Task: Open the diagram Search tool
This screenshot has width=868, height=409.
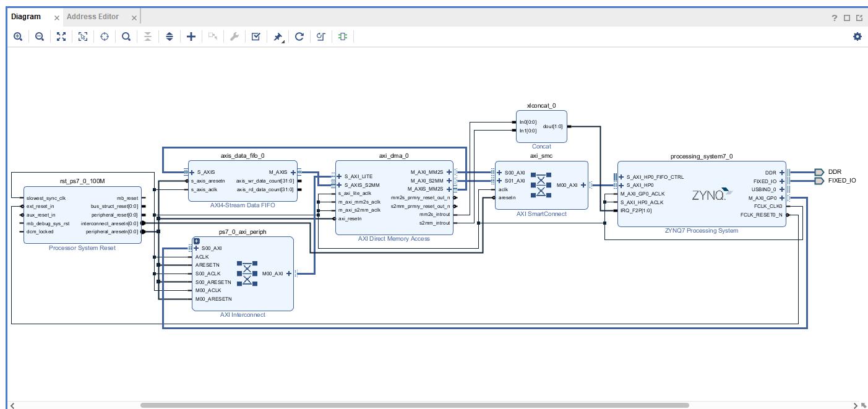Action: tap(124, 37)
